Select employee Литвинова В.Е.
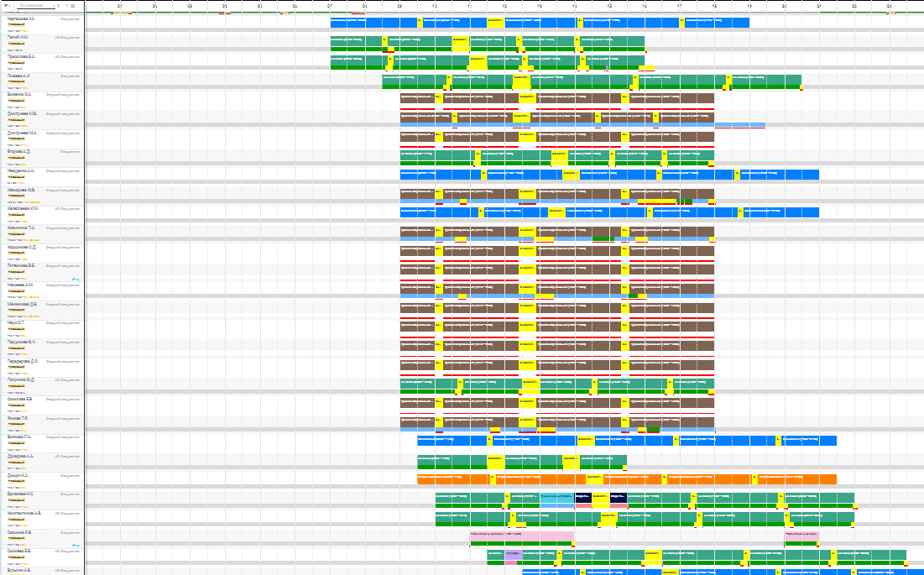Image resolution: width=924 pixels, height=575 pixels. tap(21, 266)
